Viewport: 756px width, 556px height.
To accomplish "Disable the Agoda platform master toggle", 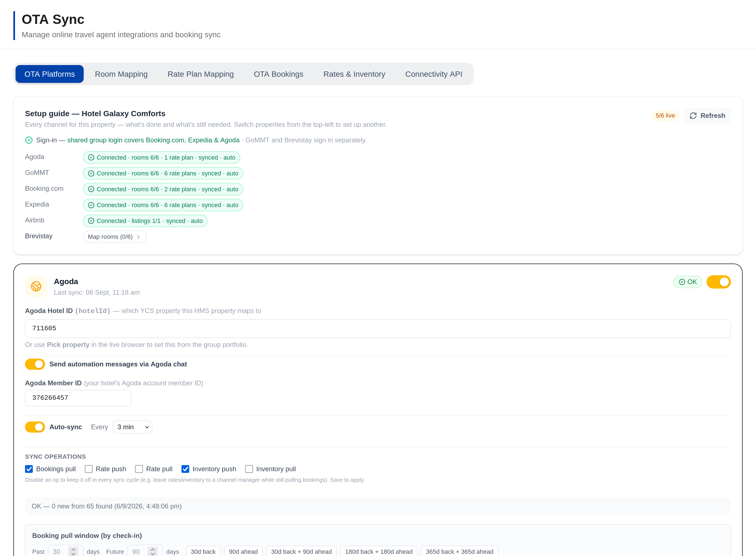I will pos(718,282).
